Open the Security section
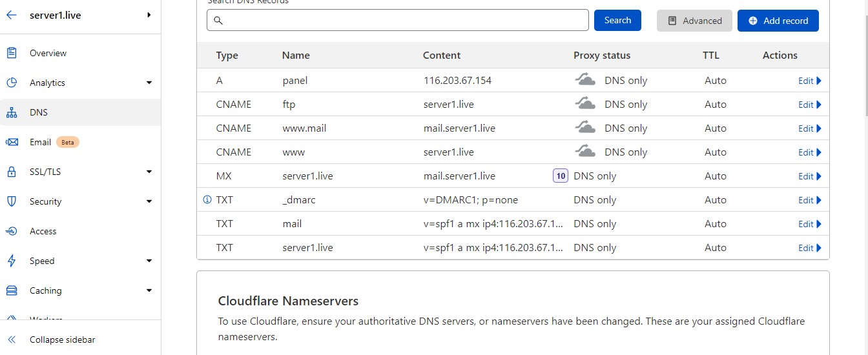 (x=45, y=201)
